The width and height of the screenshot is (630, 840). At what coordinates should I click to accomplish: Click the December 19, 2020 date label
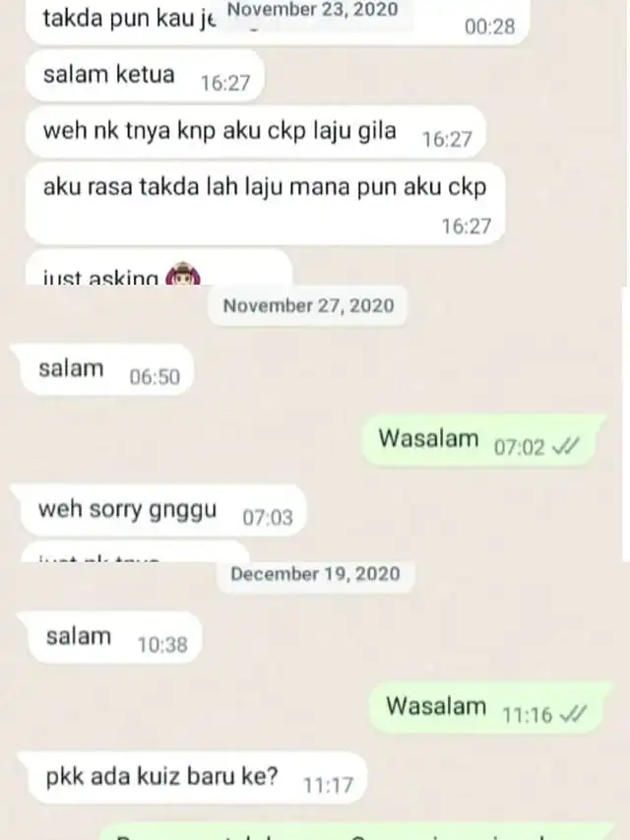point(315,574)
